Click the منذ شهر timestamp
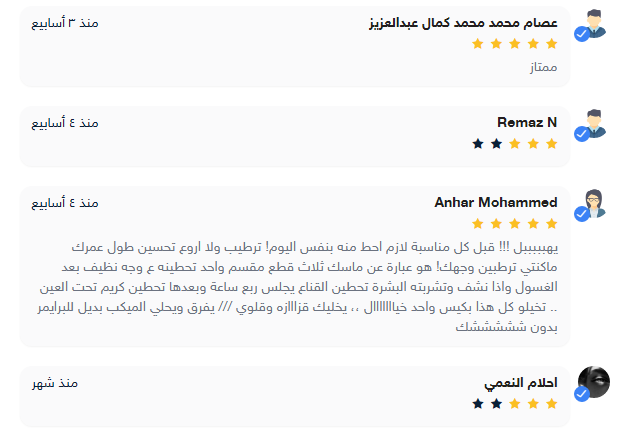Viewport: 630px width, 437px height. click(x=55, y=383)
